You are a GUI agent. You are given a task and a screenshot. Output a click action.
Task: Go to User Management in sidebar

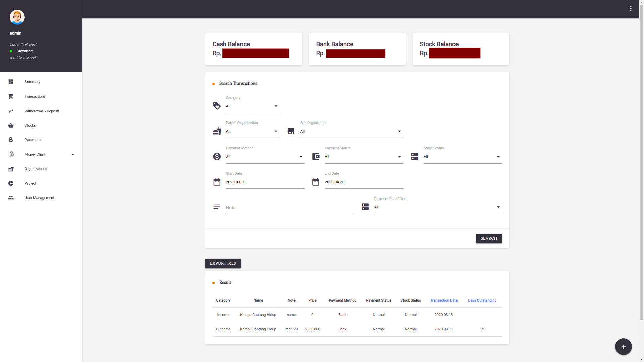[x=39, y=198]
